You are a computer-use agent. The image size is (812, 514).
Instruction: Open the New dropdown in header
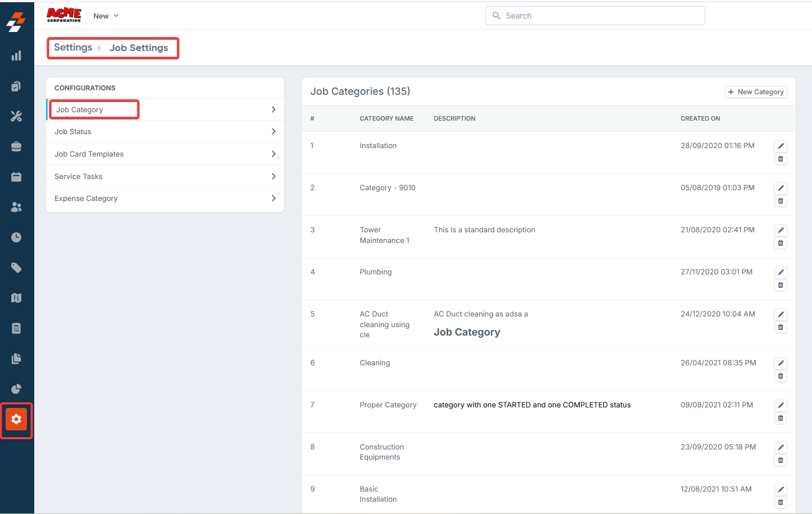point(106,16)
